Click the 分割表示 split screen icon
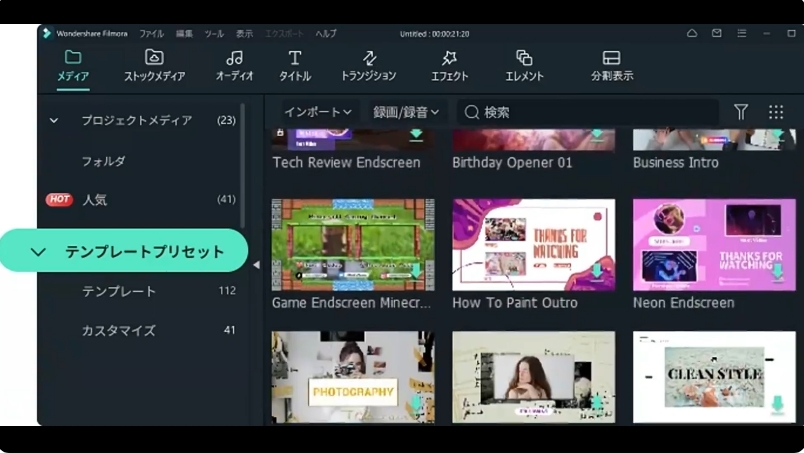The height and width of the screenshot is (453, 804). point(611,65)
